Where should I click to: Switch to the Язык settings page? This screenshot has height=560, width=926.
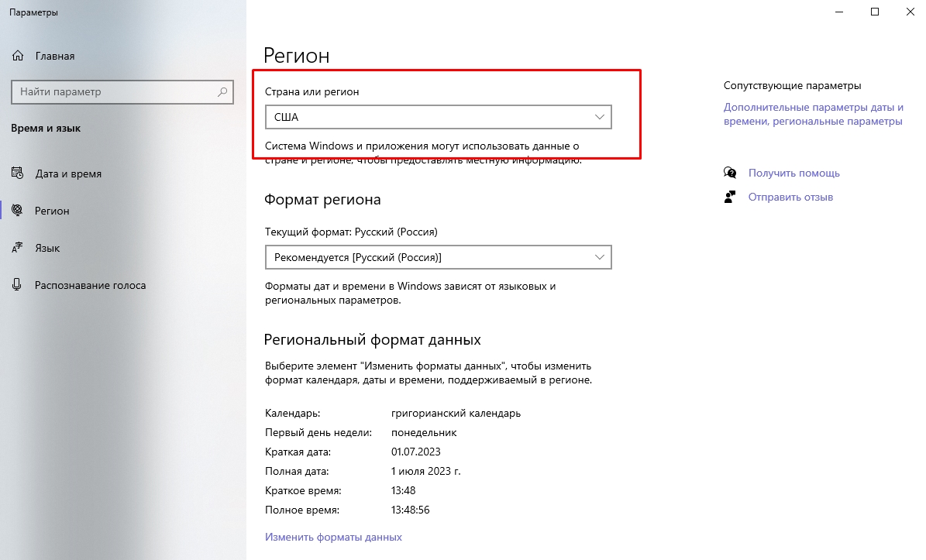(47, 248)
